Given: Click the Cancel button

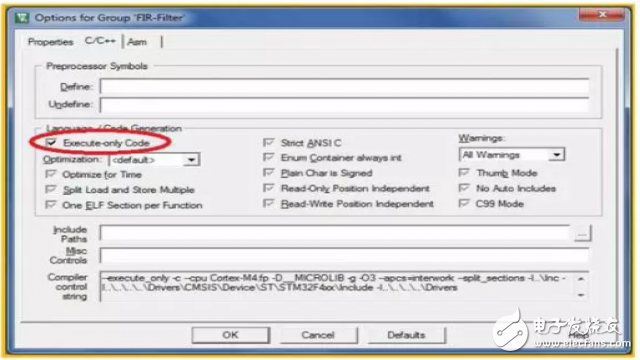Looking at the screenshot, I should (x=318, y=335).
